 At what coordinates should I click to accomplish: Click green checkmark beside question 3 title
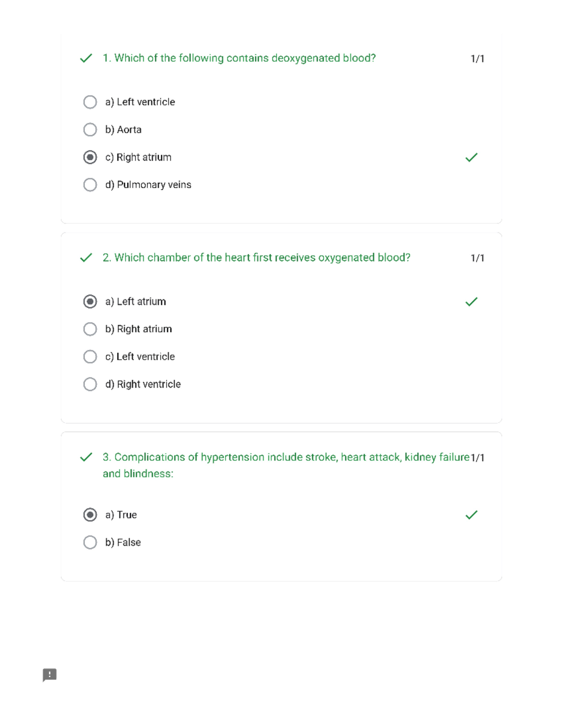pos(86,457)
